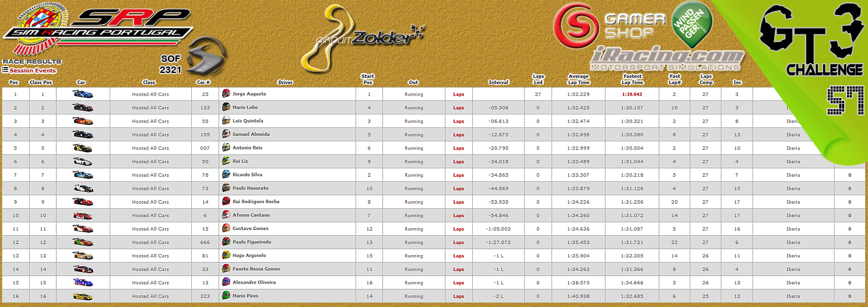Viewport: 868px width, 307px height.
Task: Click the helmet icon beside Paulo Honorato
Action: click(x=226, y=188)
